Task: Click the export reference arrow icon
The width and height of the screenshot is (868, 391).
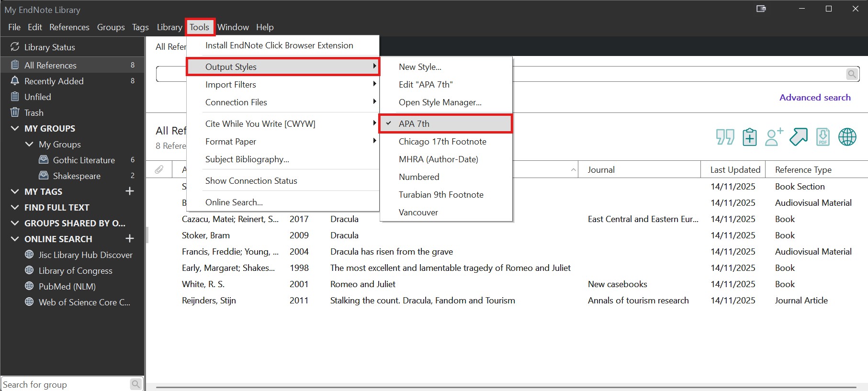Action: pos(798,137)
